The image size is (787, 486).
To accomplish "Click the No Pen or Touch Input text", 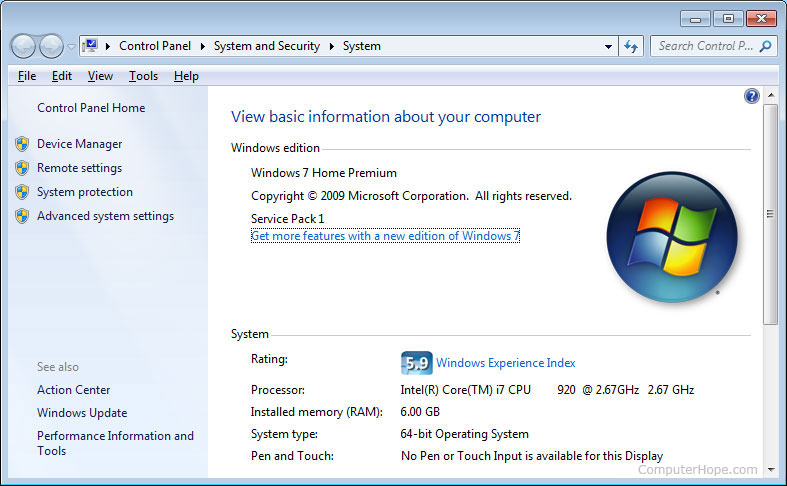I will (x=532, y=456).
